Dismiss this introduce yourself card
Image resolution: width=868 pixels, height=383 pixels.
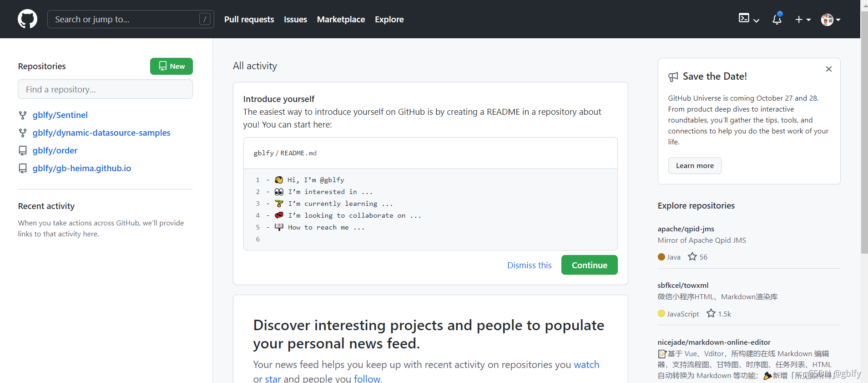[x=529, y=265]
